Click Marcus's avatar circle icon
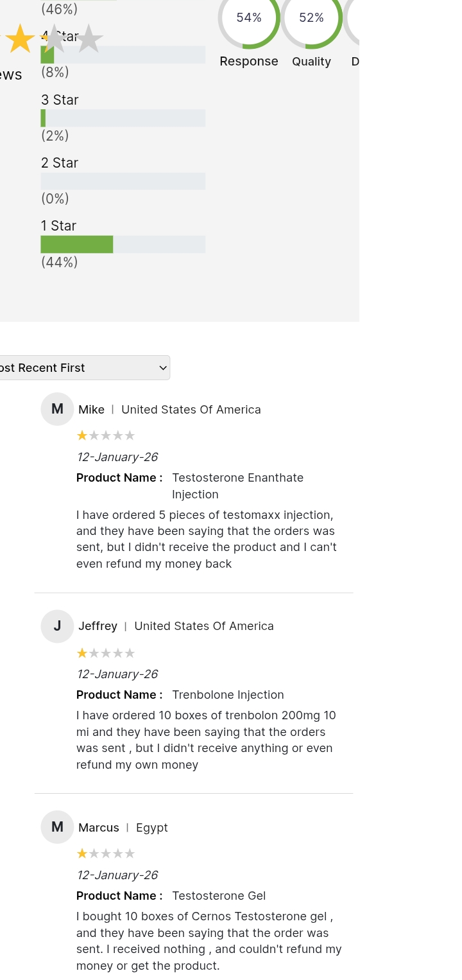This screenshot has width=462, height=980. [57, 827]
